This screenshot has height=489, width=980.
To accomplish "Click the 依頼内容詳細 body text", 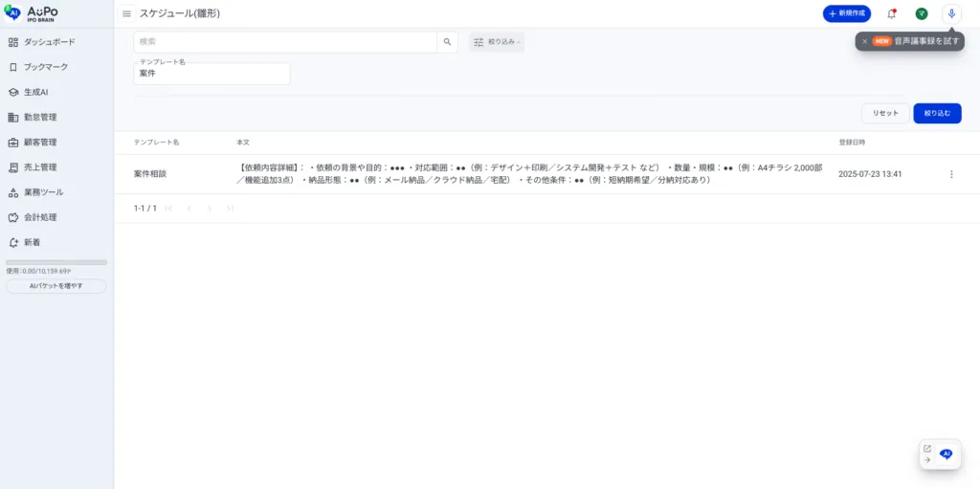I will click(x=530, y=174).
